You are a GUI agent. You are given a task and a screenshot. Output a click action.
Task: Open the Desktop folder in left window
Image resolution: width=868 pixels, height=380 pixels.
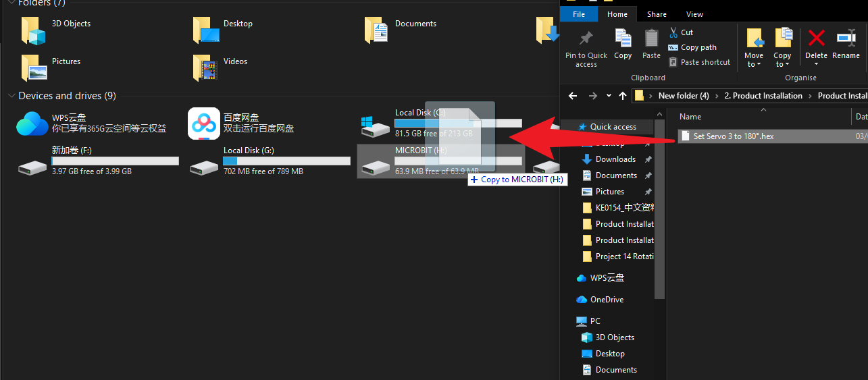(x=224, y=30)
